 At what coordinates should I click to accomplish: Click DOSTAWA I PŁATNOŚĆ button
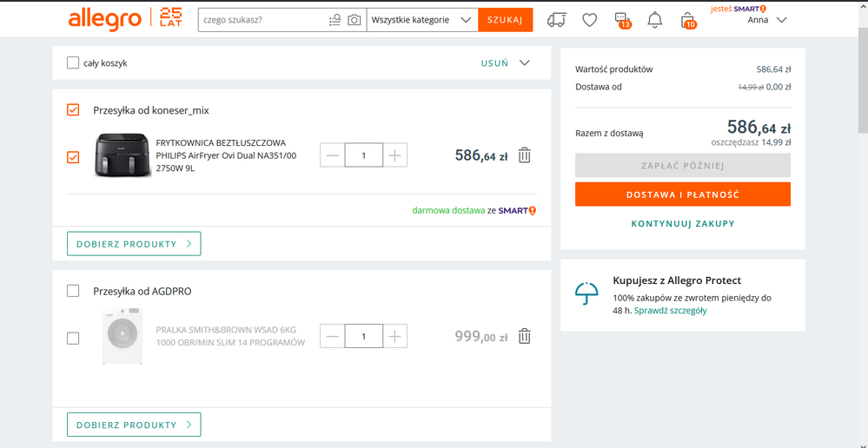click(683, 194)
